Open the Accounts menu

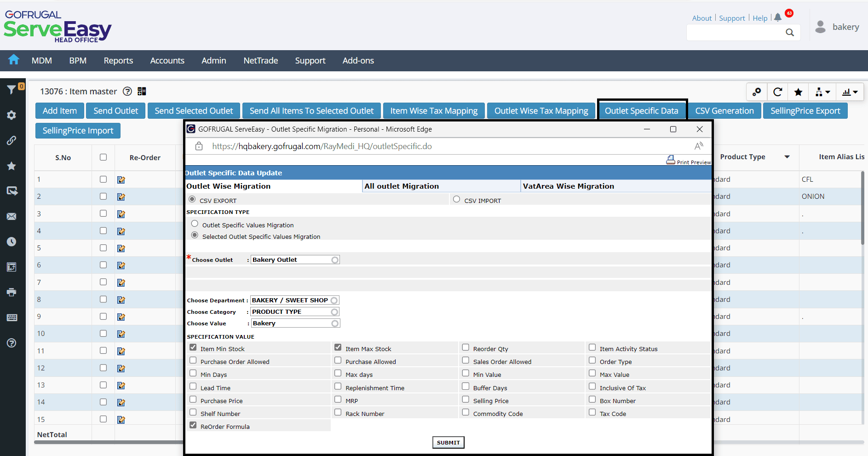pos(167,60)
